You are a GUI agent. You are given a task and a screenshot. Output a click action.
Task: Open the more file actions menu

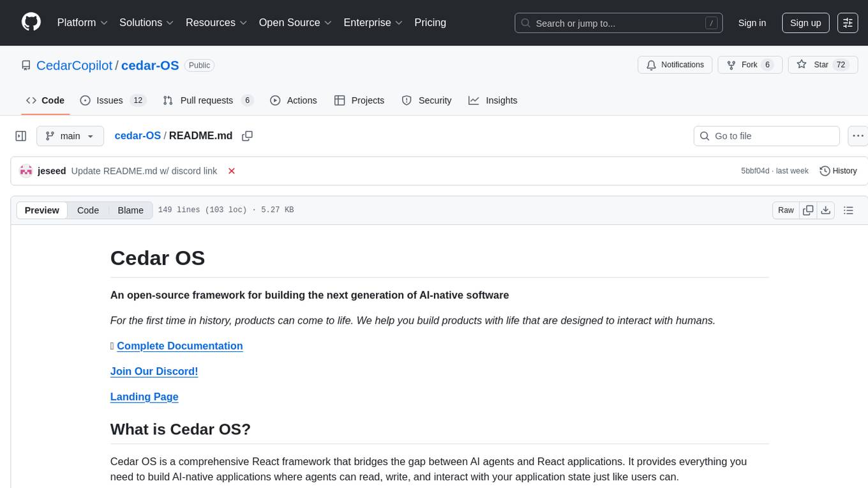click(858, 136)
